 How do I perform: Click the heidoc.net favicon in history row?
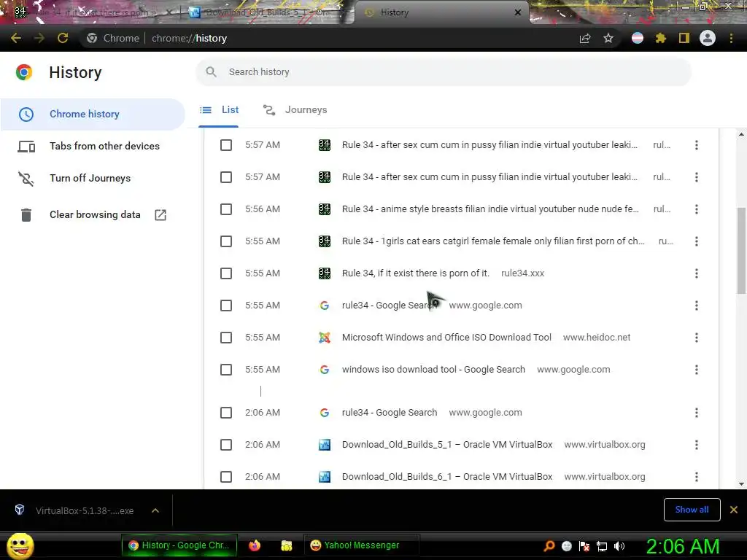click(x=325, y=338)
